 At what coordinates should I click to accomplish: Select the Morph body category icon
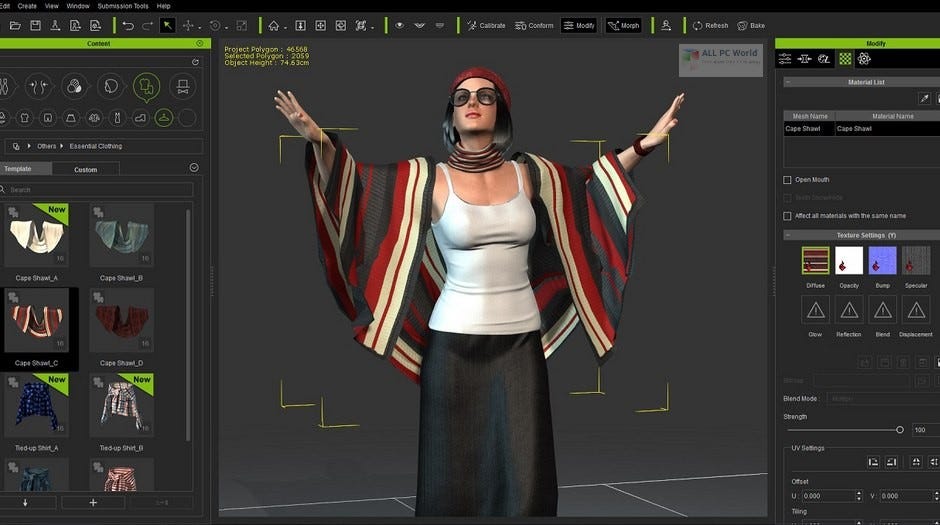[38, 87]
